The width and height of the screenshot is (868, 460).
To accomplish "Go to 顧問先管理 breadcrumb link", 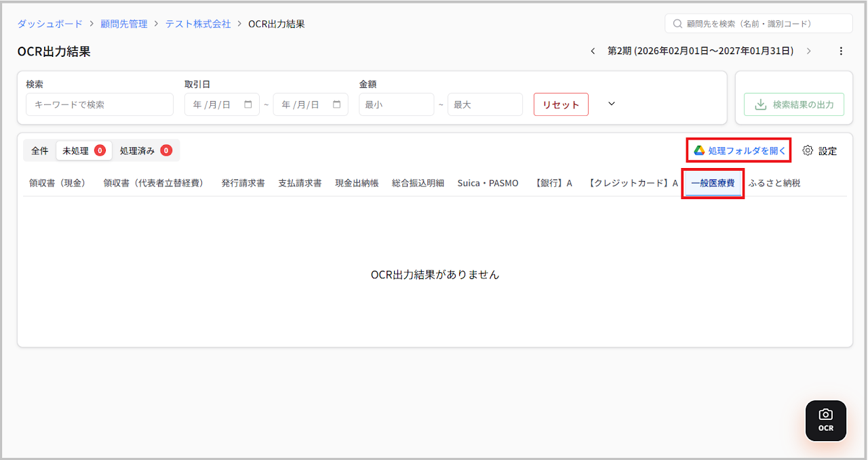I will coord(123,24).
